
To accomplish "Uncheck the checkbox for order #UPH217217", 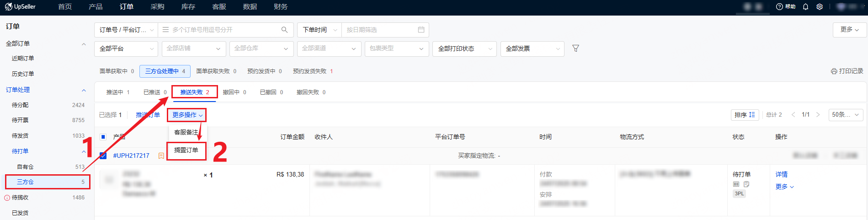I will 103,156.
